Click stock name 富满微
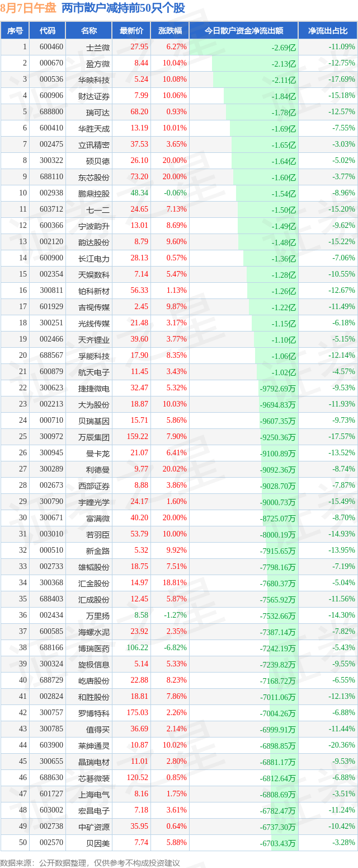Screen dimensions: 358x868 click(x=98, y=518)
